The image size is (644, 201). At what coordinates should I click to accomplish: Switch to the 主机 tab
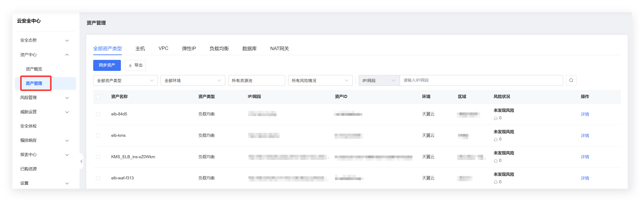(140, 48)
